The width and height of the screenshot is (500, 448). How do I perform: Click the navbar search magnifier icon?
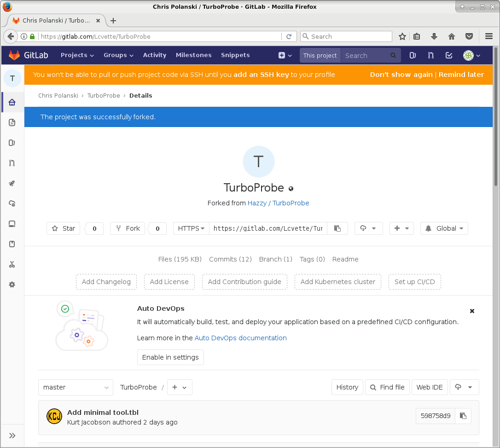(x=393, y=55)
